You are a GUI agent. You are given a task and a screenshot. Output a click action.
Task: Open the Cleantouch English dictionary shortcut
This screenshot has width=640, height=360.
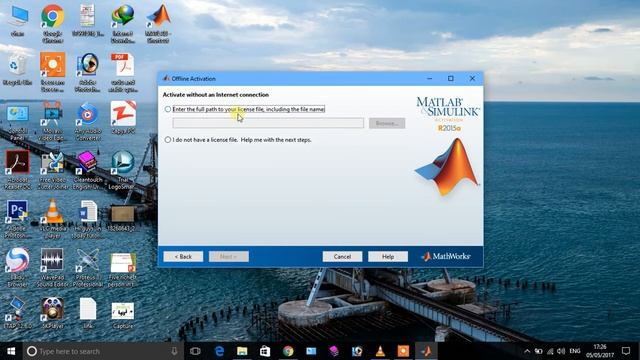pos(87,169)
